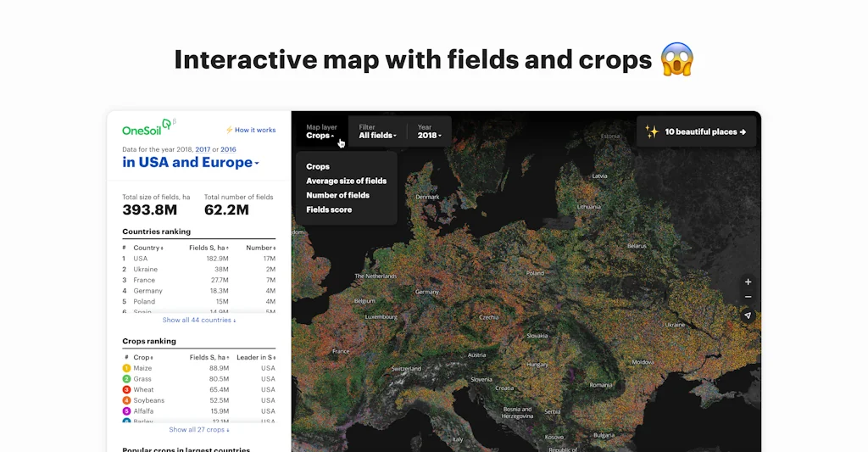Image resolution: width=868 pixels, height=452 pixels.
Task: Click the Ukraine label on the map
Action: click(x=675, y=325)
